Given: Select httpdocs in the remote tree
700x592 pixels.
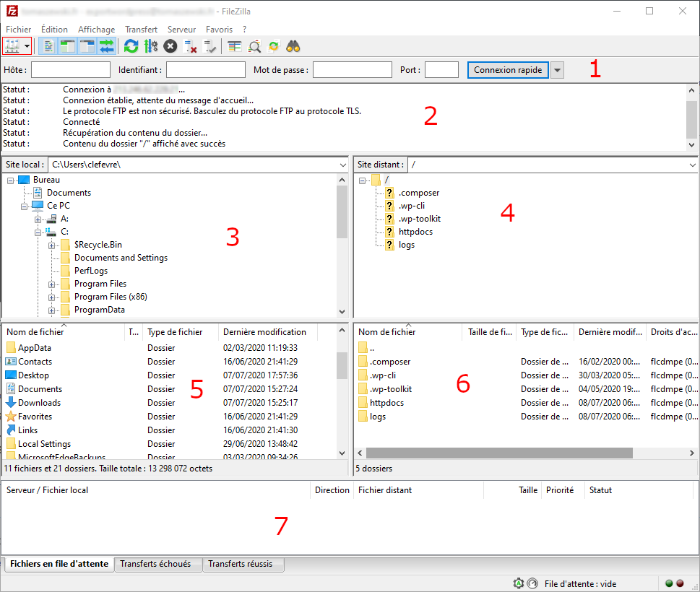Looking at the screenshot, I should [415, 232].
